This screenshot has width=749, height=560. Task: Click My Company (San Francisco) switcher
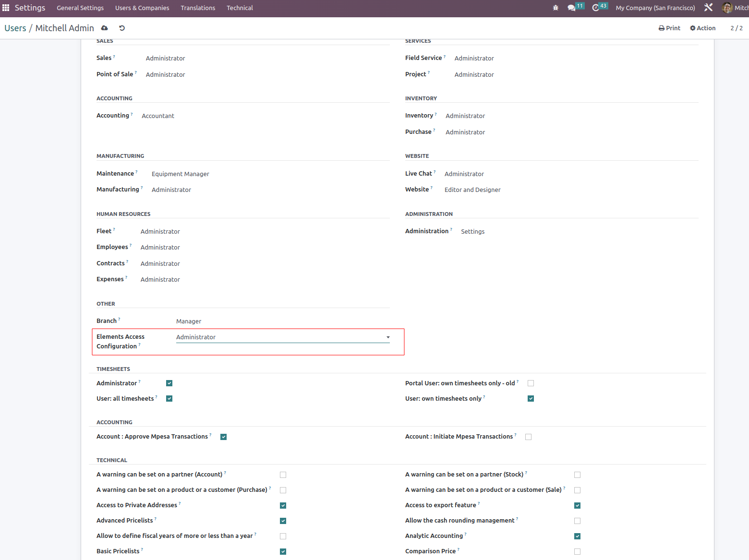[655, 8]
